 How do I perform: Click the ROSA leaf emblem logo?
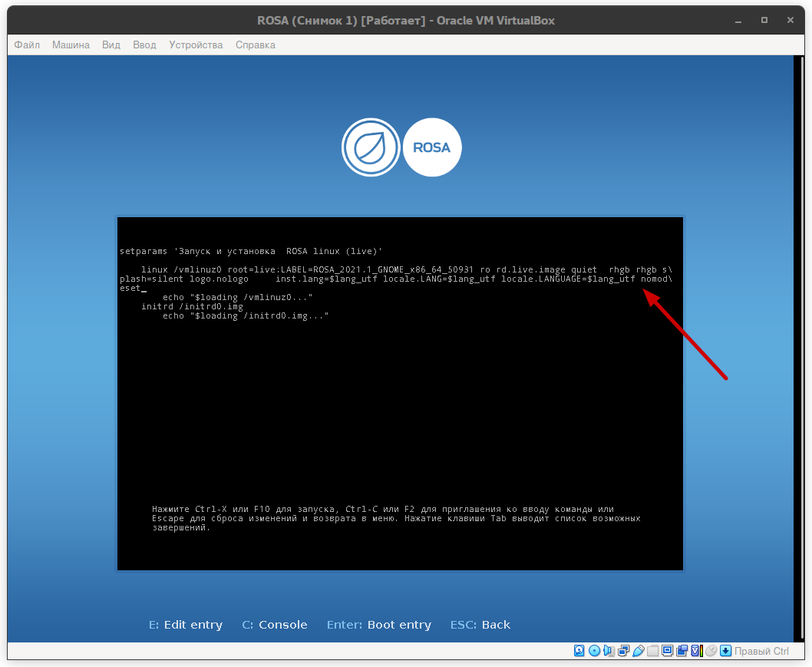tap(370, 147)
